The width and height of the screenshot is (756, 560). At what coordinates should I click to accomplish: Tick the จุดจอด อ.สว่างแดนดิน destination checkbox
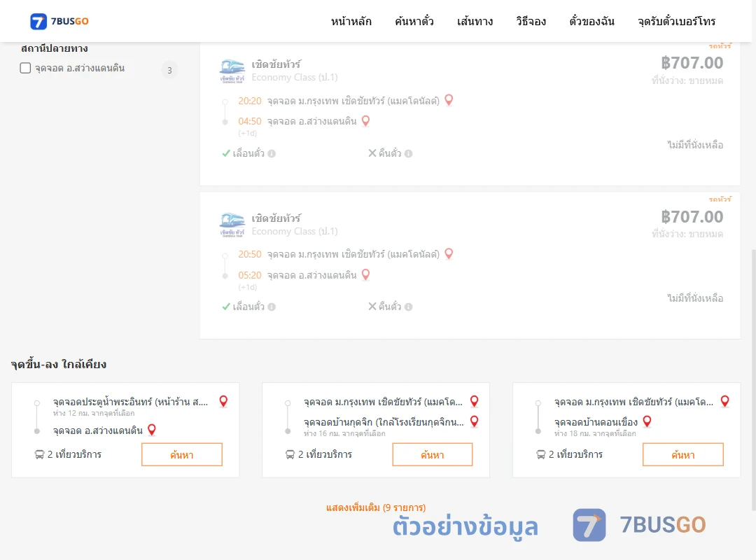click(x=25, y=68)
